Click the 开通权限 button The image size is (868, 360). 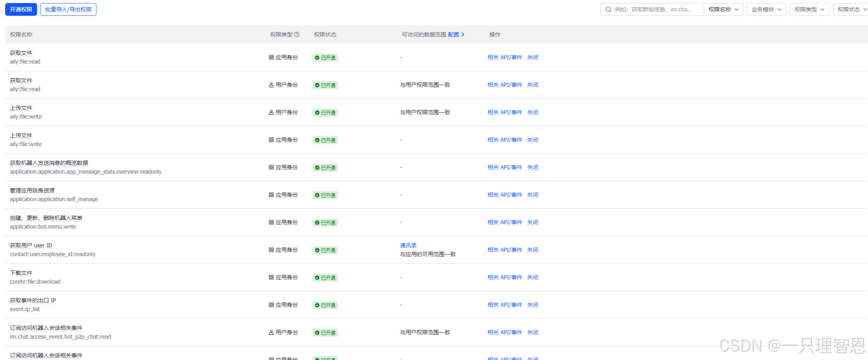21,9
